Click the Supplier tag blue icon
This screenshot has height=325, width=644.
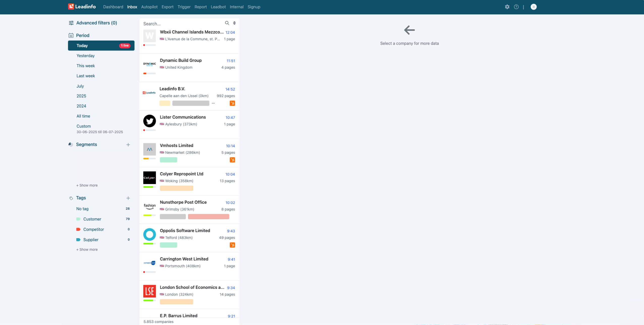point(78,240)
